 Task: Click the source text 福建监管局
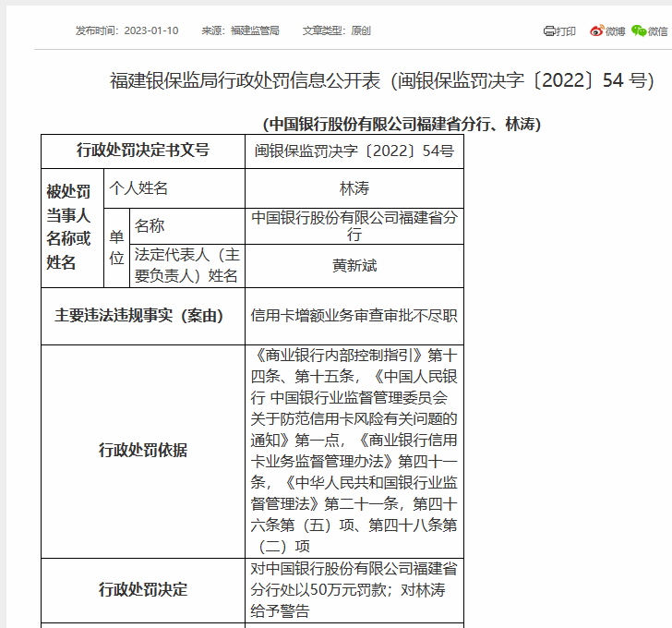(255, 30)
